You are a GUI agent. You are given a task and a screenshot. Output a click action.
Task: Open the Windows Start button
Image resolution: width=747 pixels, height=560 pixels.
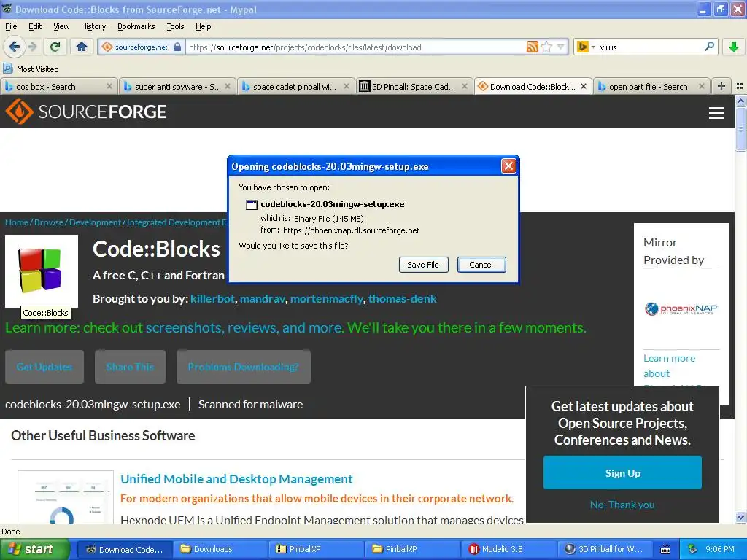[34, 549]
